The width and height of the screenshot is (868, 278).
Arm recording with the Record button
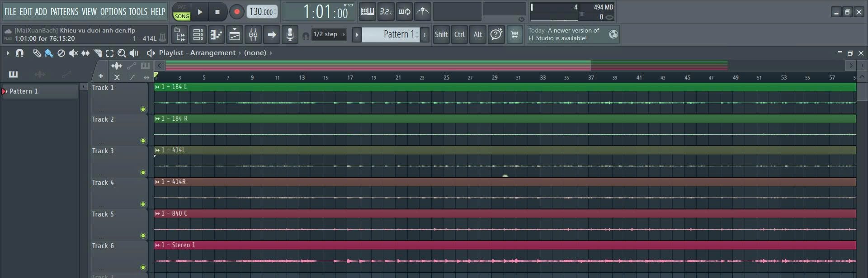[x=236, y=12]
